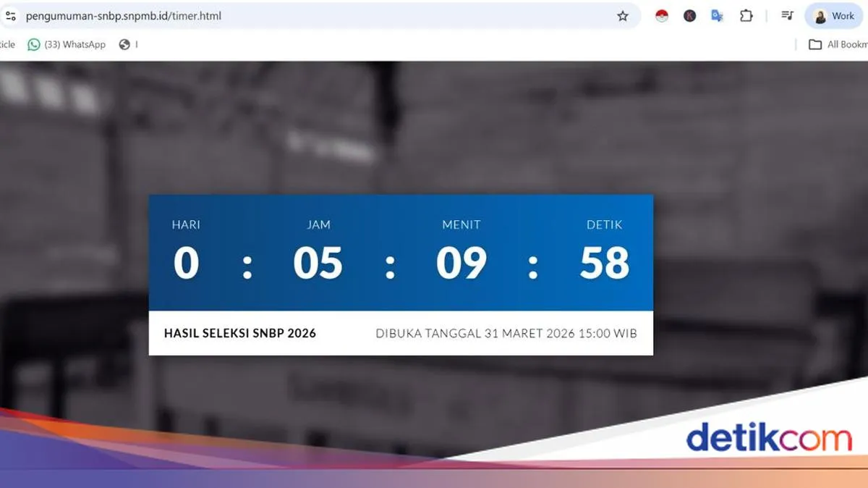Click the WhatsApp bookmark icon
This screenshot has width=868, height=488.
31,44
